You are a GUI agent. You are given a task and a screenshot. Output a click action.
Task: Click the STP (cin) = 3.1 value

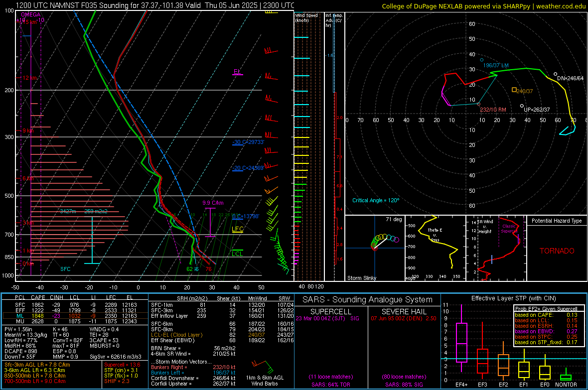[121, 370]
